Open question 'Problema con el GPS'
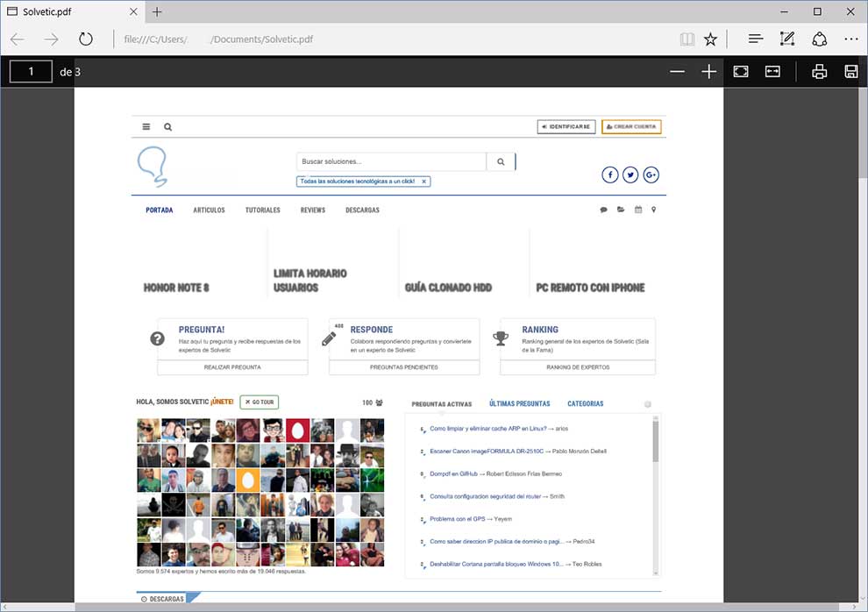 458,519
